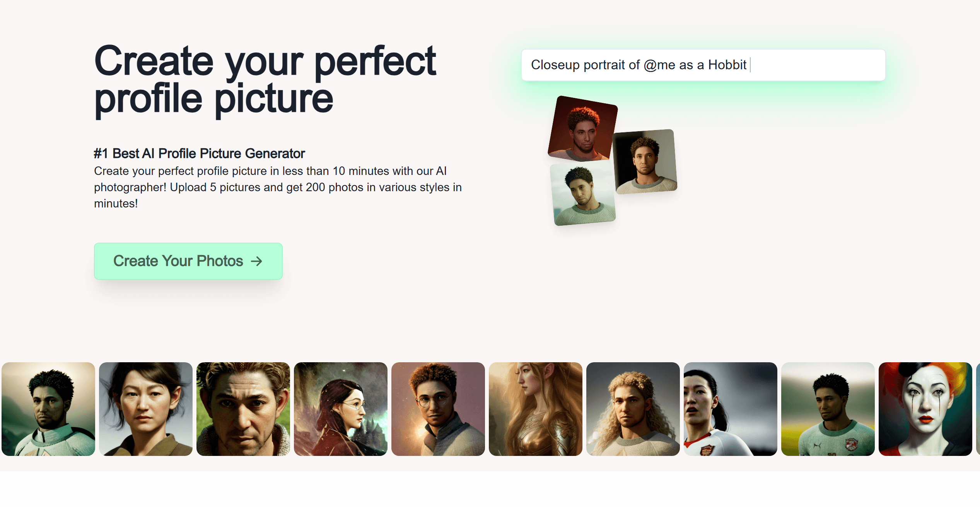Image resolution: width=980 pixels, height=507 pixels.
Task: Open the man in green soccer jersey portrait
Action: click(x=828, y=409)
